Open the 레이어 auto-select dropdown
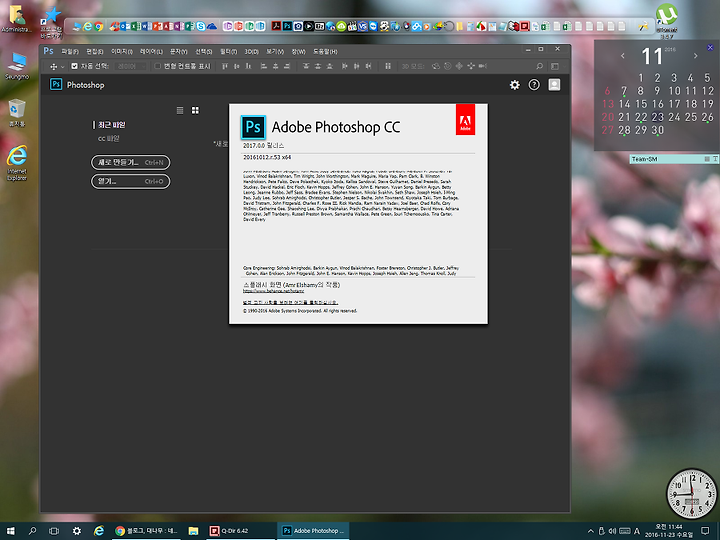720x540 pixels. tap(130, 67)
